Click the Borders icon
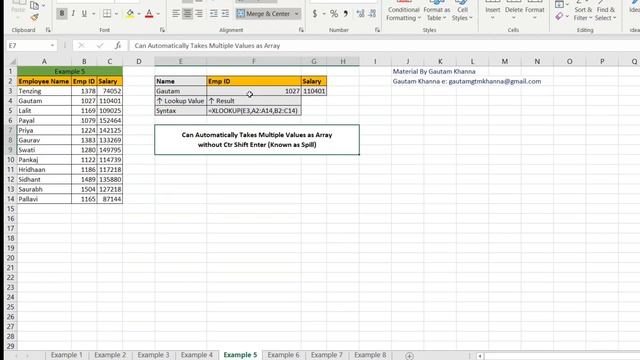 click(107, 13)
